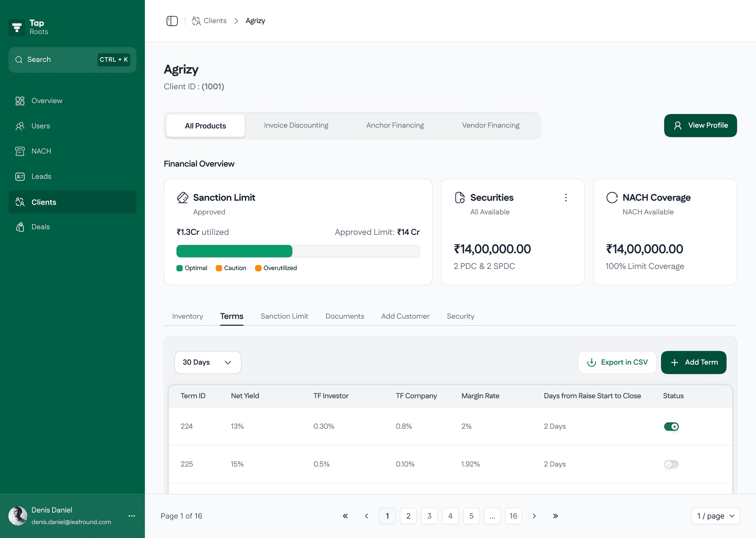Screen dimensions: 756x538
Task: Open the Deals section
Action: 40,227
